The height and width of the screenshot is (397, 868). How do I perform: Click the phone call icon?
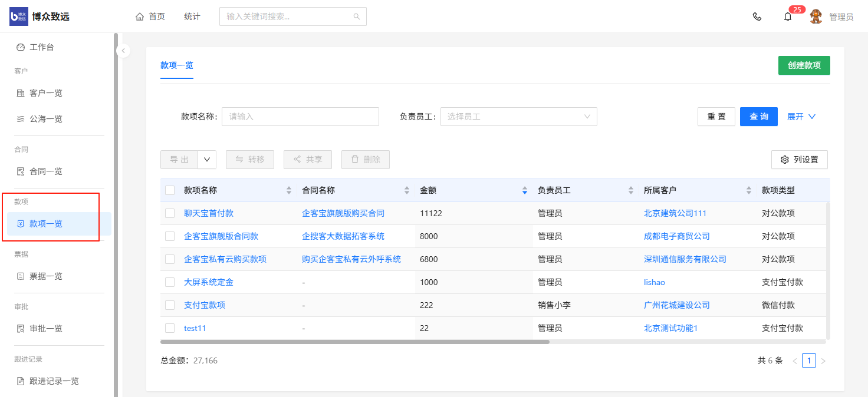coord(757,16)
